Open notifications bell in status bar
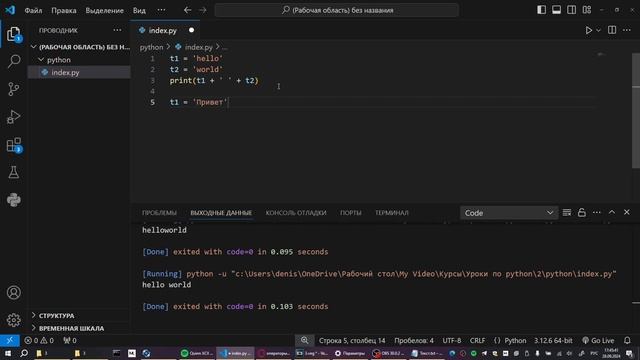This screenshot has height=360, width=640. click(x=627, y=340)
